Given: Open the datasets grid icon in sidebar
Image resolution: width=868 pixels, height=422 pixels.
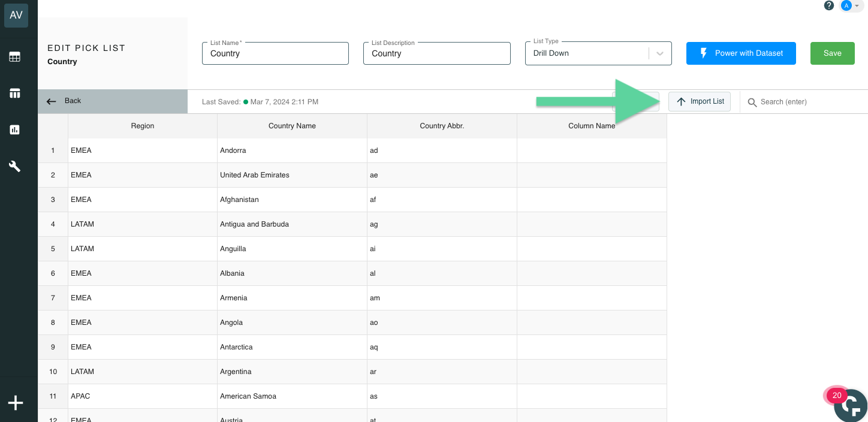Looking at the screenshot, I should click(x=14, y=56).
